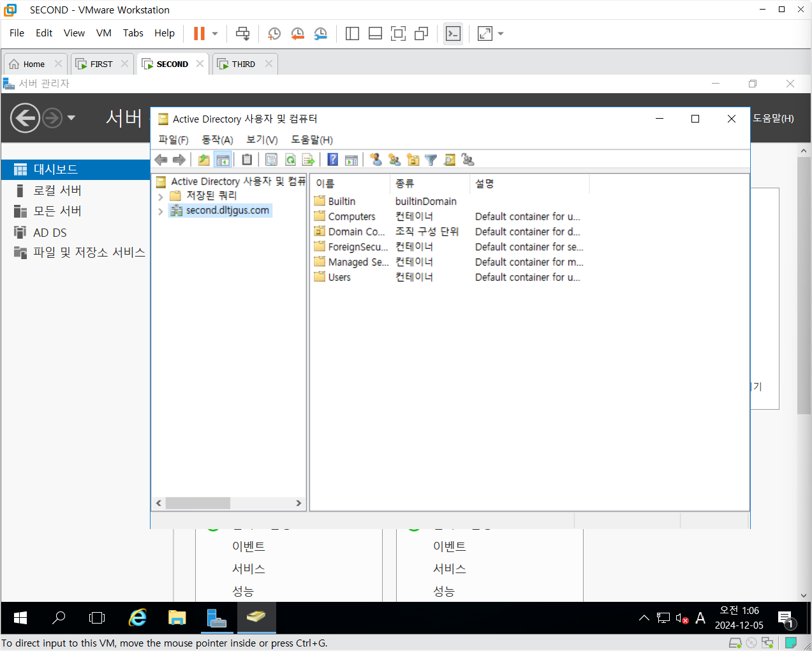Open 도움말(H) menu in Active Directory window
This screenshot has height=651, width=812.
pyautogui.click(x=312, y=140)
